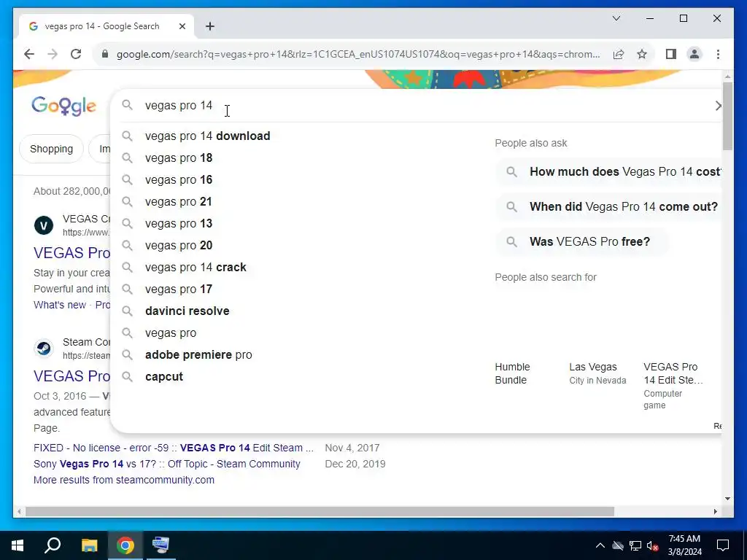The width and height of the screenshot is (747, 560).
Task: Click the scroll up arrow
Action: pyautogui.click(x=727, y=76)
